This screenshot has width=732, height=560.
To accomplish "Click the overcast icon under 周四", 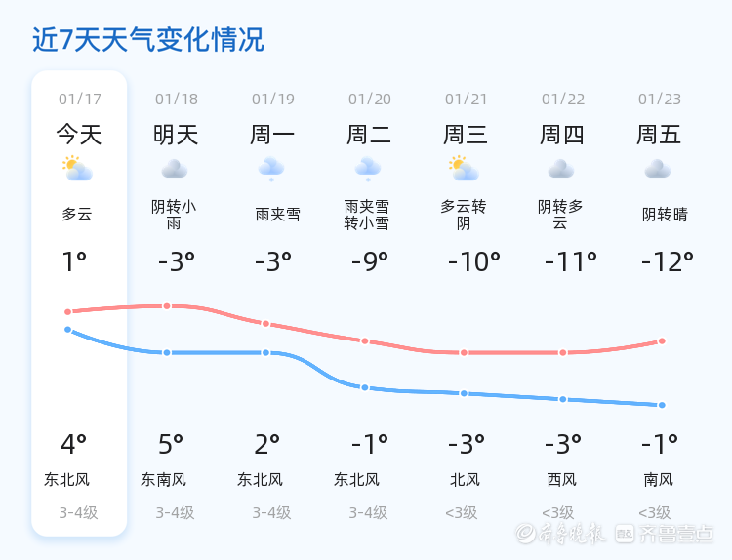I will click(561, 170).
